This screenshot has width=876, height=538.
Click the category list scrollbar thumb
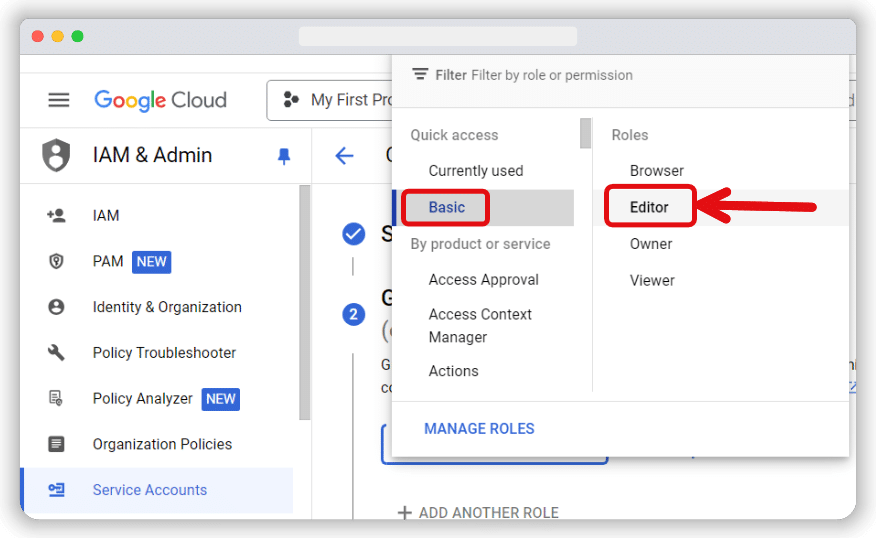[x=585, y=133]
